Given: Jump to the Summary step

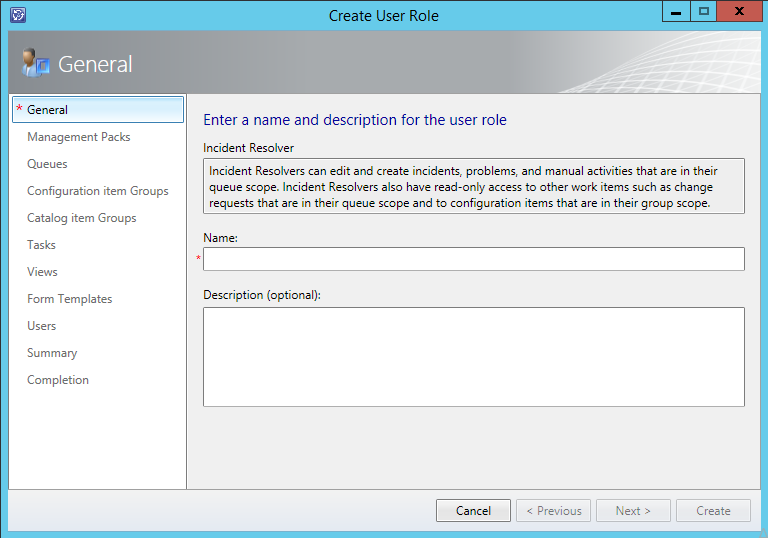Looking at the screenshot, I should coord(52,353).
